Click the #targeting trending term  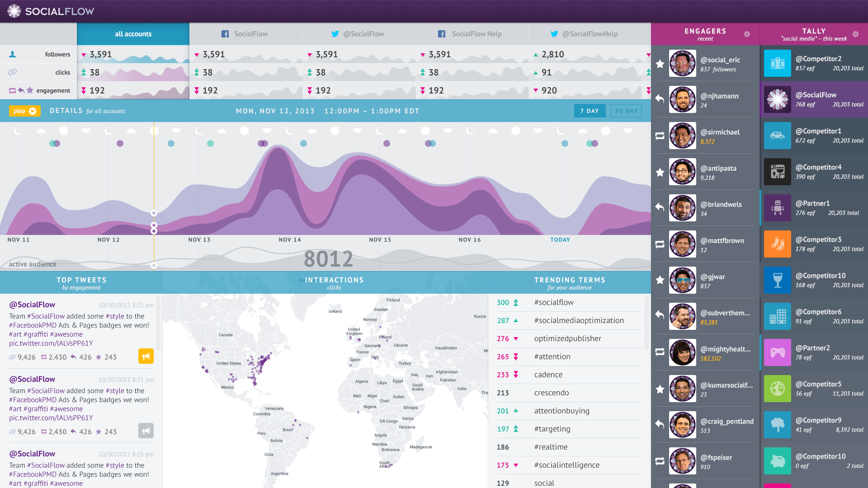[x=552, y=429]
